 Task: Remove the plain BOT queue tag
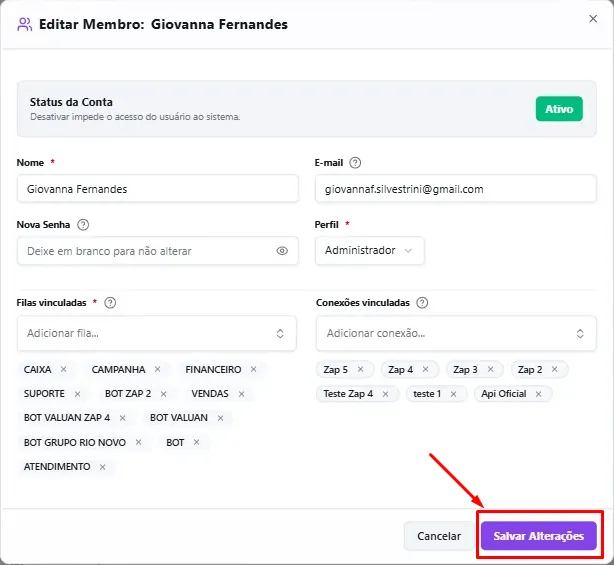(196, 442)
